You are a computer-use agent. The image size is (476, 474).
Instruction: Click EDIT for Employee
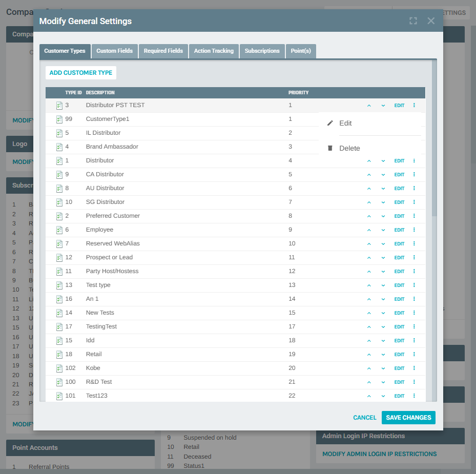coord(399,230)
